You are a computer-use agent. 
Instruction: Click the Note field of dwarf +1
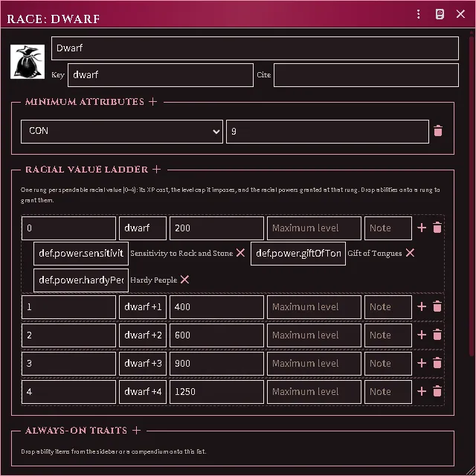[388, 307]
